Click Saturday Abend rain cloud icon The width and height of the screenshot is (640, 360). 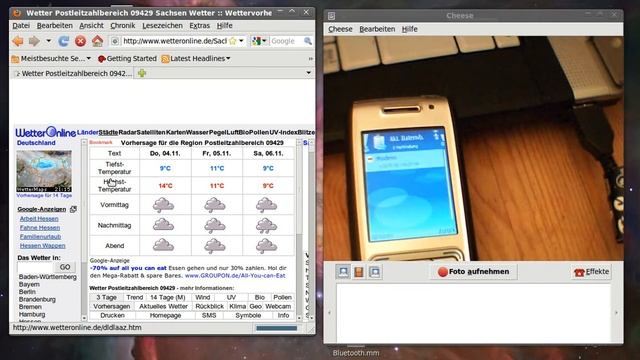tap(267, 246)
